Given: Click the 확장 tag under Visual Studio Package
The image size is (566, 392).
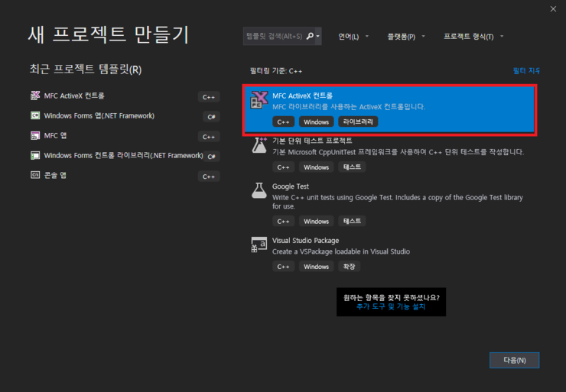Looking at the screenshot, I should pyautogui.click(x=349, y=267).
